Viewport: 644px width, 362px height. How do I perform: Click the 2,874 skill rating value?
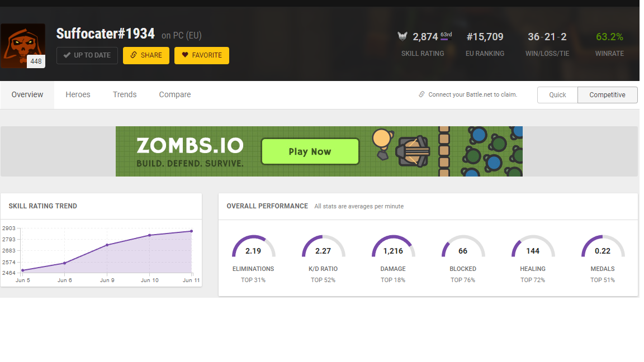(x=425, y=37)
